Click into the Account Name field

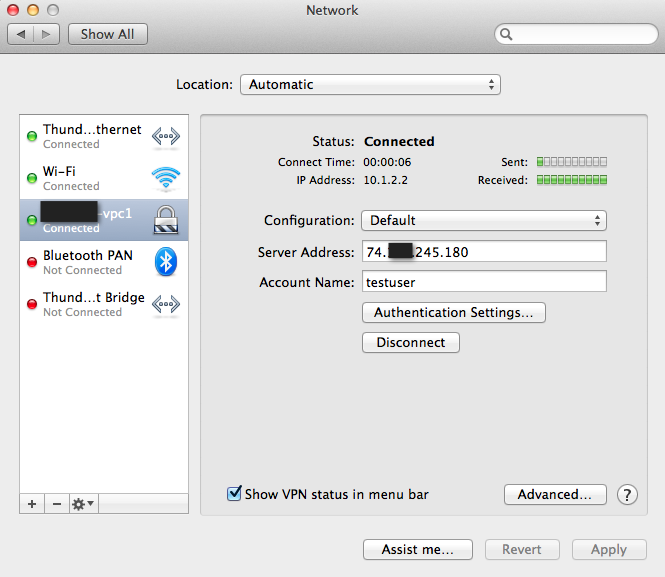pos(484,282)
